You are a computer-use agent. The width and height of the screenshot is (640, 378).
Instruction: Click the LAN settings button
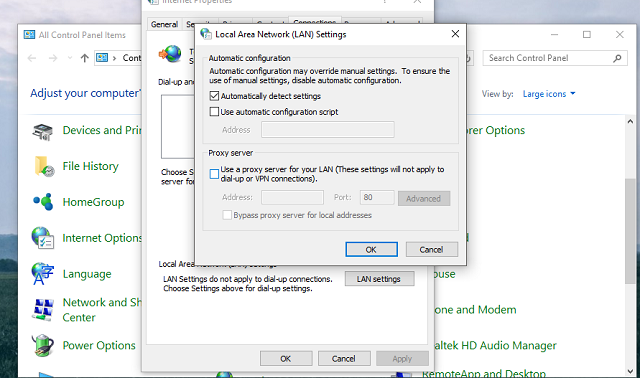coord(379,279)
